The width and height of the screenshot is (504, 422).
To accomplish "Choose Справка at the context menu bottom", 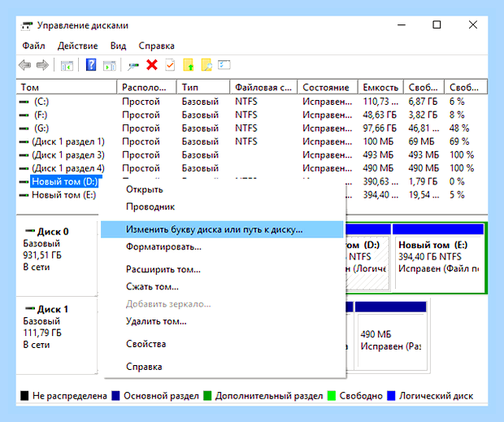I will pos(222,367).
